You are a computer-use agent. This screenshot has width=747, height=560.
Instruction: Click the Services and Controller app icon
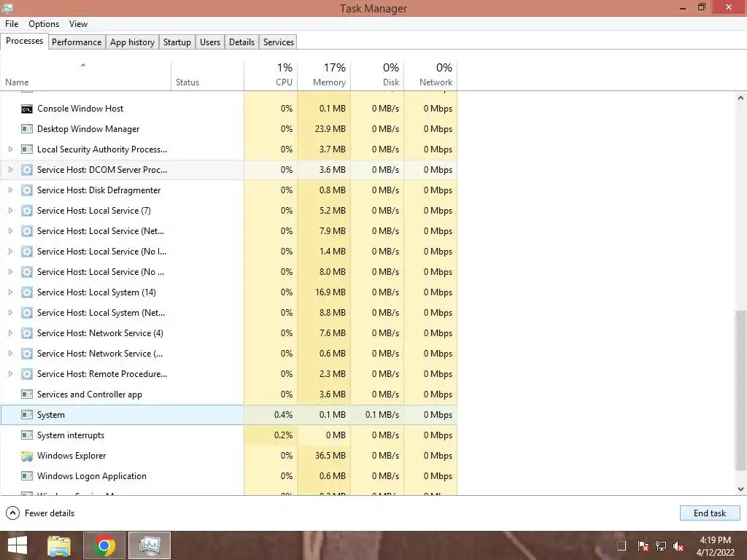(x=27, y=394)
